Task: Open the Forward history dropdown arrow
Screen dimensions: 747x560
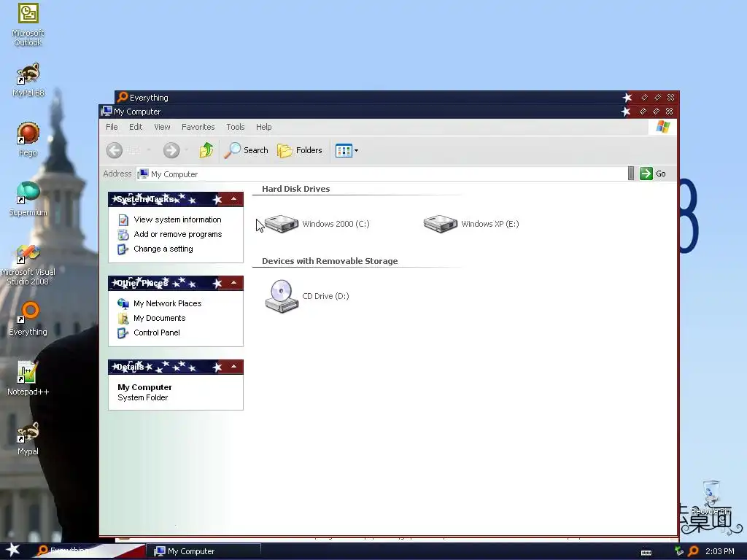Action: (x=186, y=150)
